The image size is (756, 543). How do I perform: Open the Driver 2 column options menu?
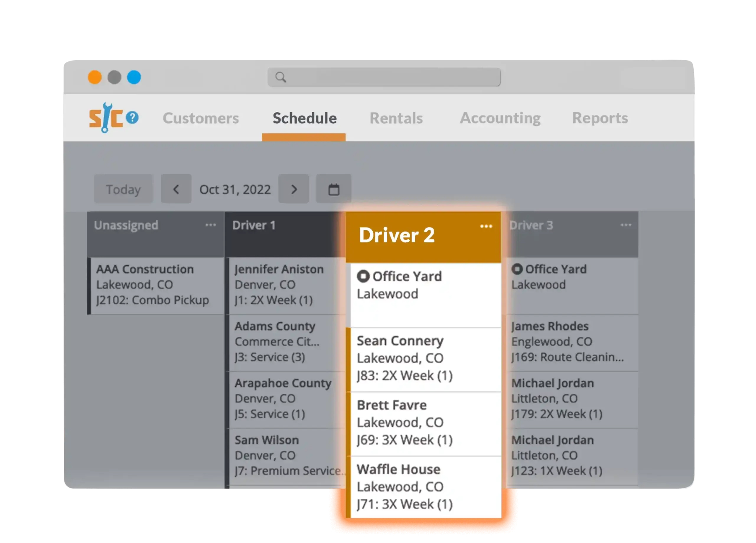[486, 226]
